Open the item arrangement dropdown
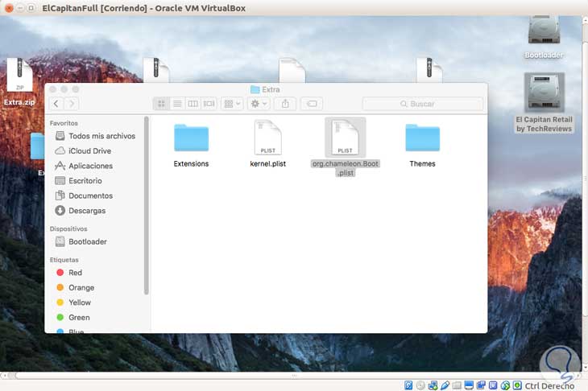The image size is (588, 391). click(232, 104)
